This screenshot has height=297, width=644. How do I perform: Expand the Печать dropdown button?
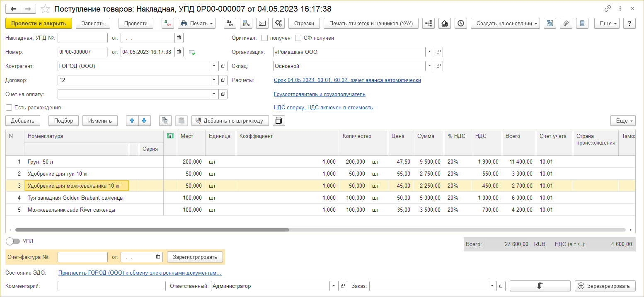click(197, 24)
